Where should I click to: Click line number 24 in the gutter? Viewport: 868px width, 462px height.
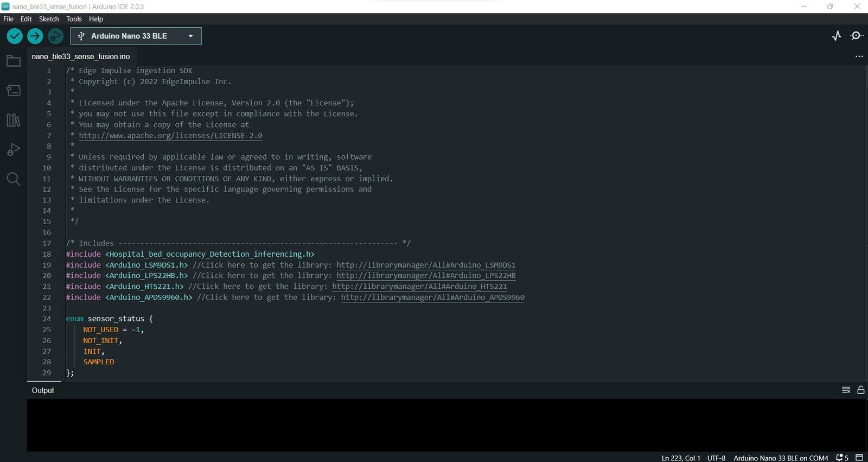click(47, 319)
